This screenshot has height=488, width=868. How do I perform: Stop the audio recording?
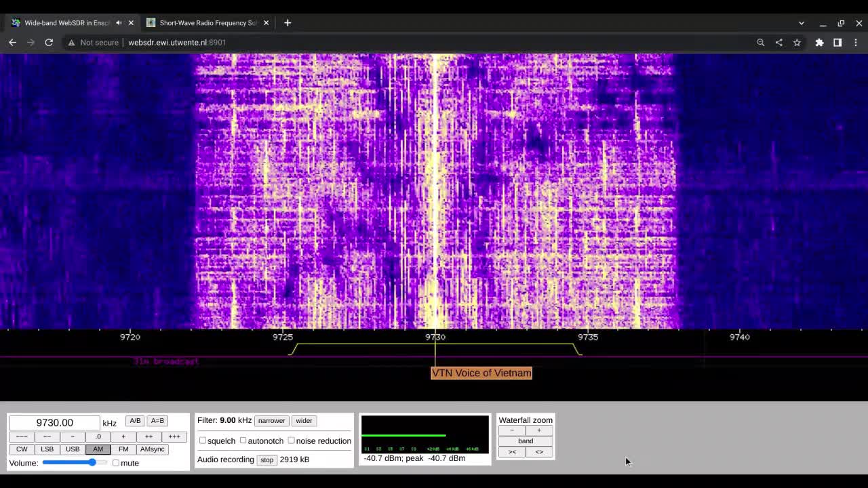click(267, 460)
